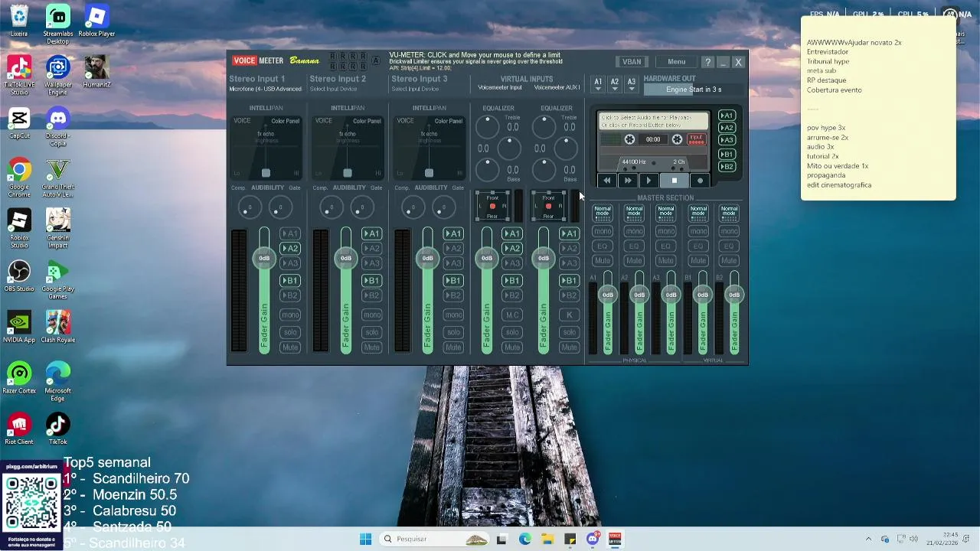Open the Voicemeeter Menu
Viewport: 980px width, 551px height.
pos(676,62)
